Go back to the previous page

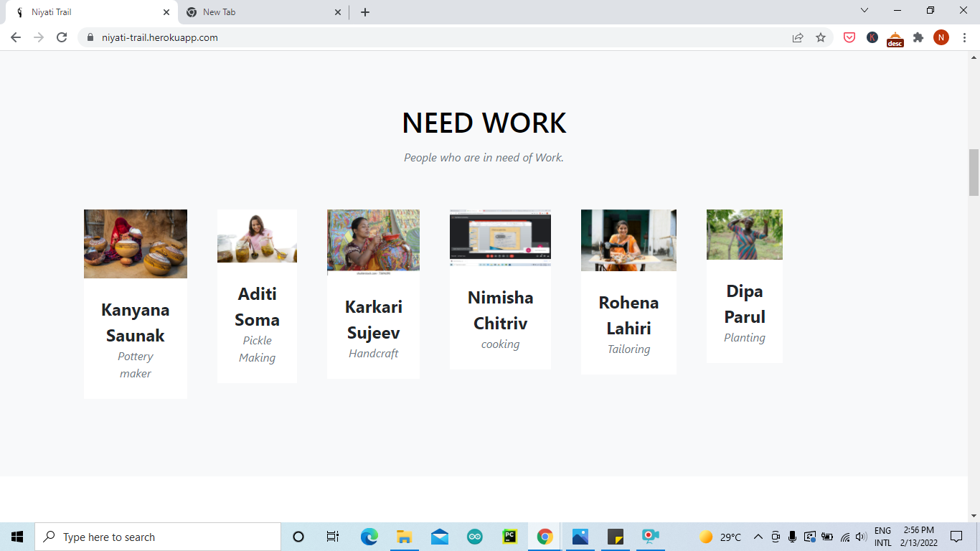coord(15,37)
